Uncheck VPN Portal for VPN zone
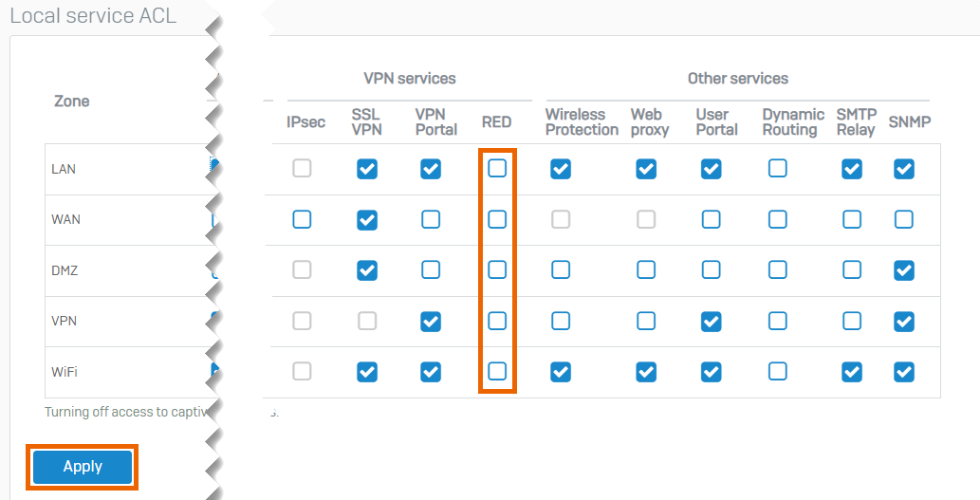 coord(431,322)
